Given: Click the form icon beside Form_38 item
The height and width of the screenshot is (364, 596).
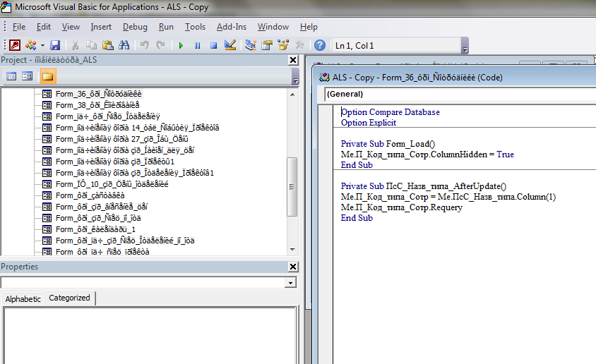Looking at the screenshot, I should coord(47,105).
